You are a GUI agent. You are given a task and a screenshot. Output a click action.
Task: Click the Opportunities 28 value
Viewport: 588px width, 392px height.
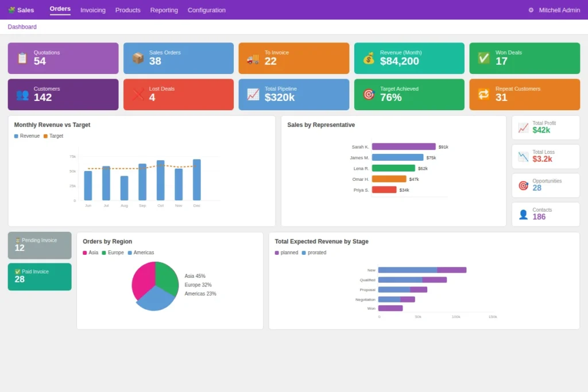pos(537,188)
